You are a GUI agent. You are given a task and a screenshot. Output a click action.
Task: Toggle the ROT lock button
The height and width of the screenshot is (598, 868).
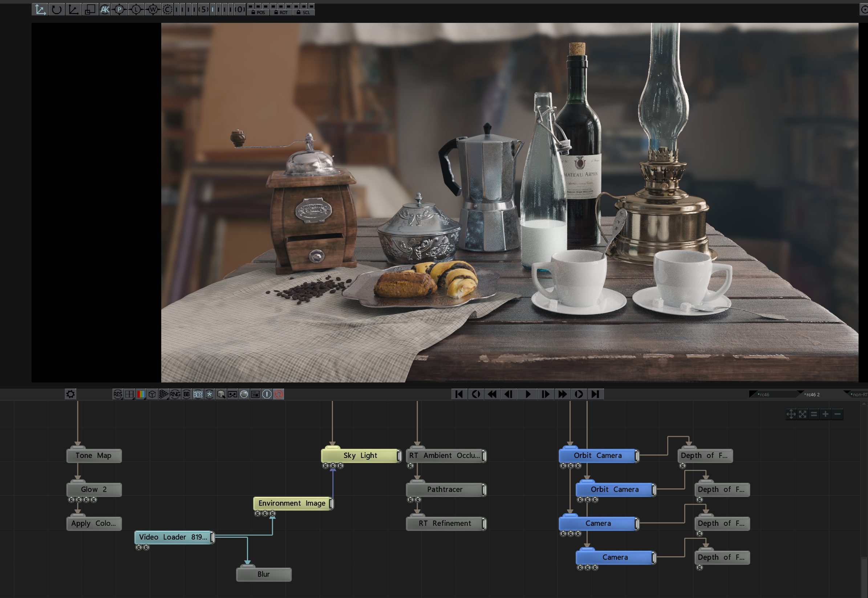click(281, 12)
